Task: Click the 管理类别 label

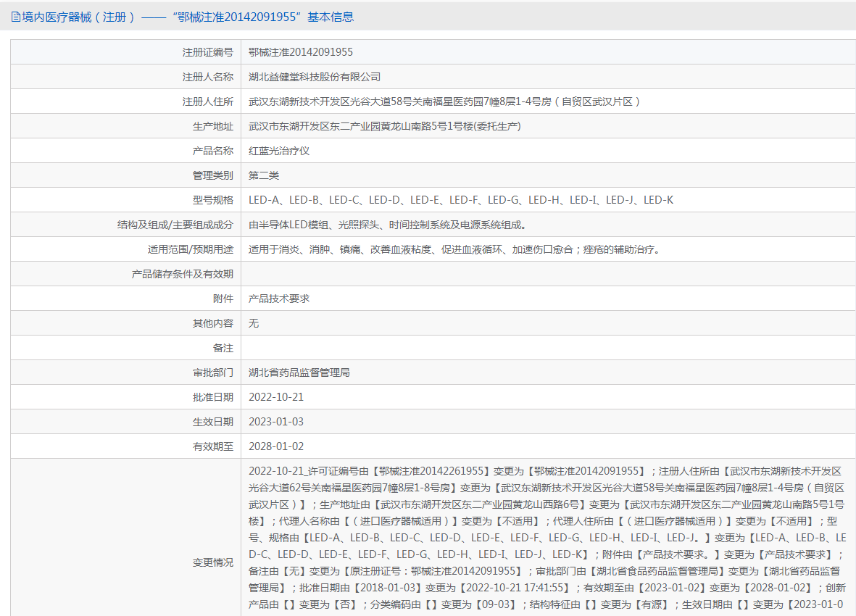Action: [x=213, y=175]
